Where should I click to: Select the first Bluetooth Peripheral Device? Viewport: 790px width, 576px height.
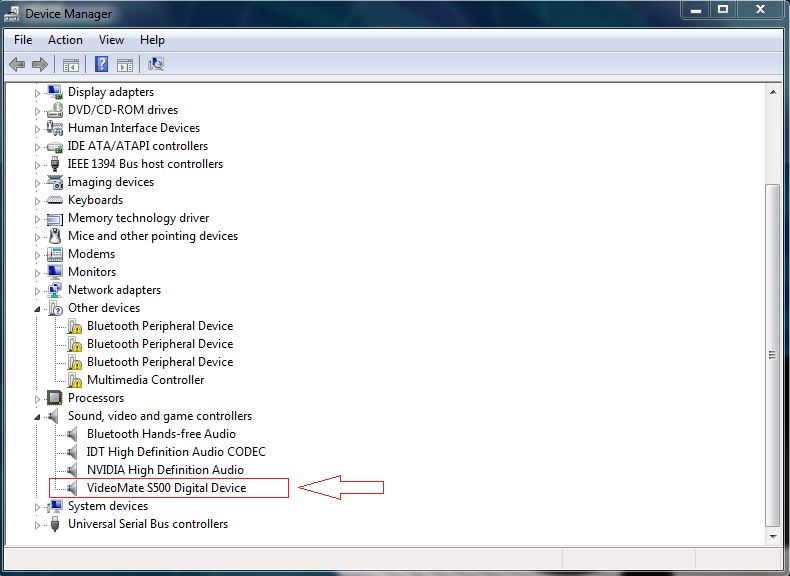click(160, 326)
